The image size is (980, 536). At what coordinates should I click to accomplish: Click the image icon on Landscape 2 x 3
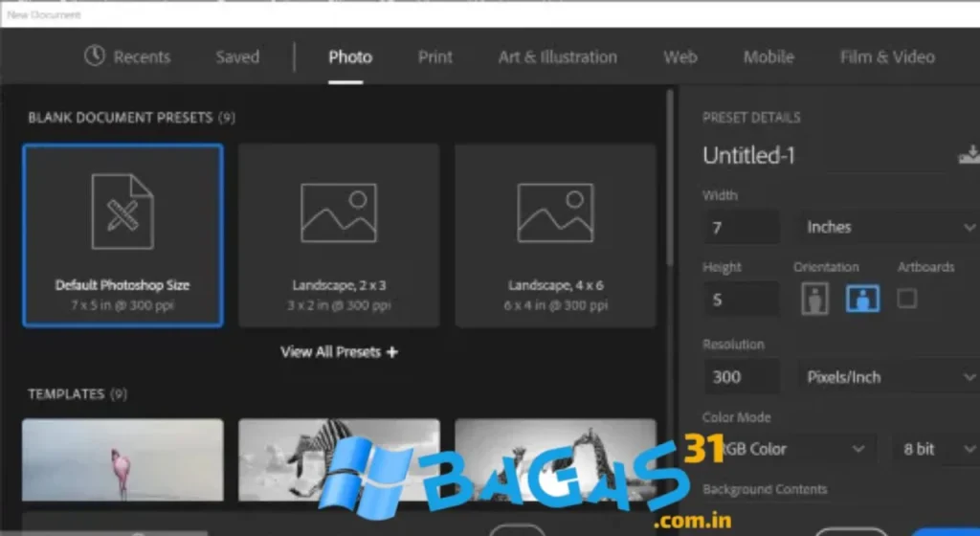point(339,213)
